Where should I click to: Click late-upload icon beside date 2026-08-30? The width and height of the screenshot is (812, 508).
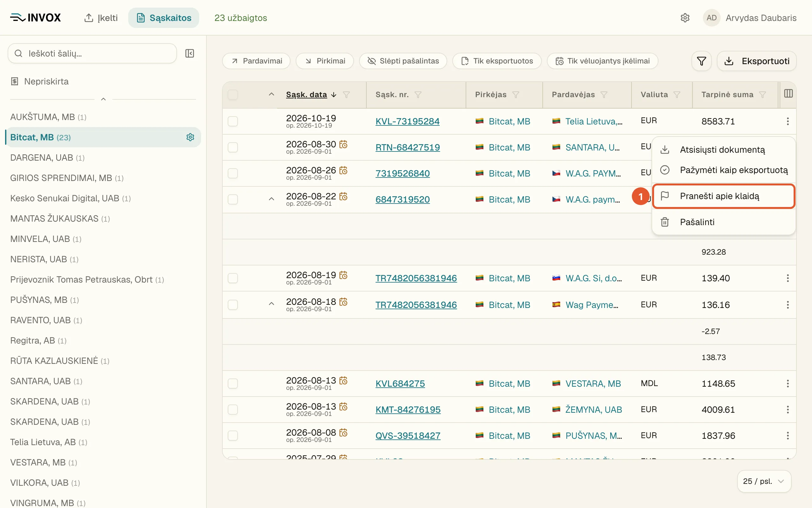pyautogui.click(x=343, y=144)
